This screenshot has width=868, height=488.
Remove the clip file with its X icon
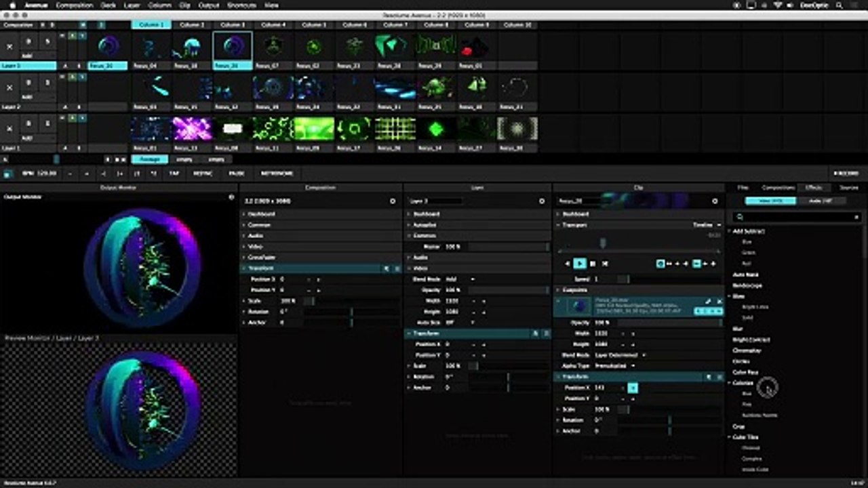(x=719, y=301)
